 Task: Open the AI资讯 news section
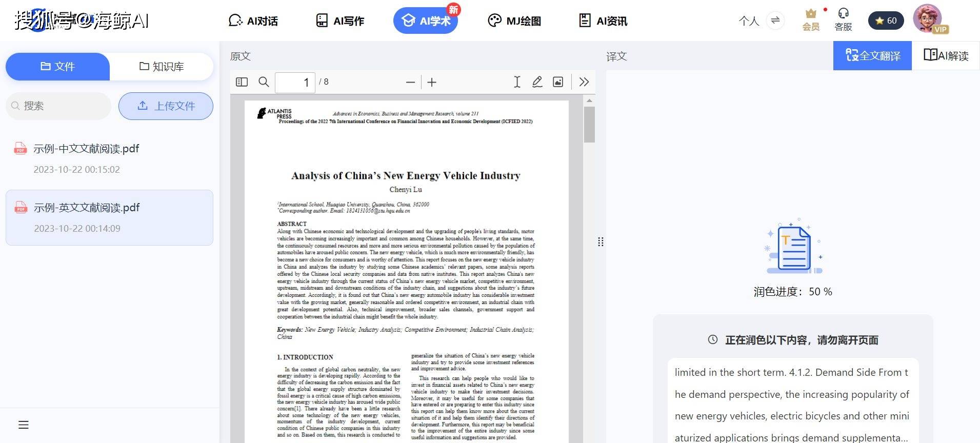coord(603,21)
